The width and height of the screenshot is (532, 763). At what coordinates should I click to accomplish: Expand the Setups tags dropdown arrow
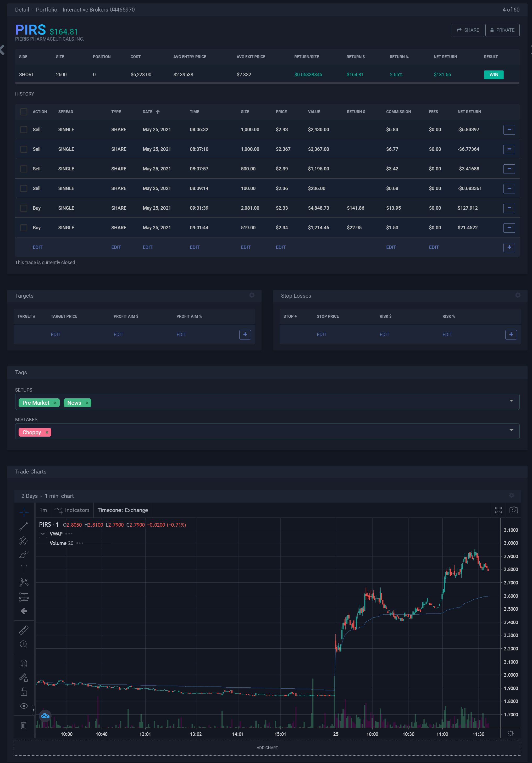511,401
